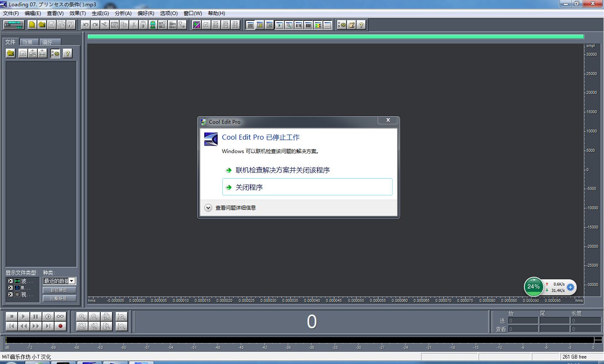This screenshot has height=364, width=604.
Task: Choose 关闭程序 in the crash dialog
Action: point(307,187)
